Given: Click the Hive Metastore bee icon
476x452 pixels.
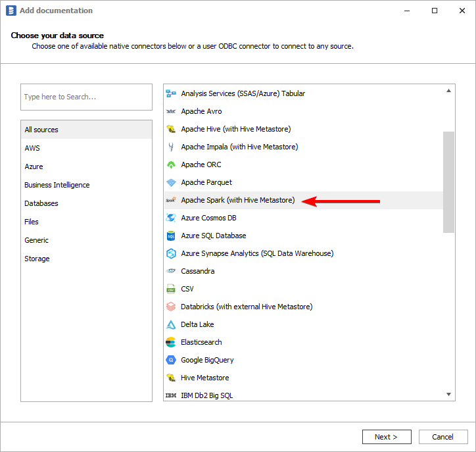Looking at the screenshot, I should click(171, 378).
